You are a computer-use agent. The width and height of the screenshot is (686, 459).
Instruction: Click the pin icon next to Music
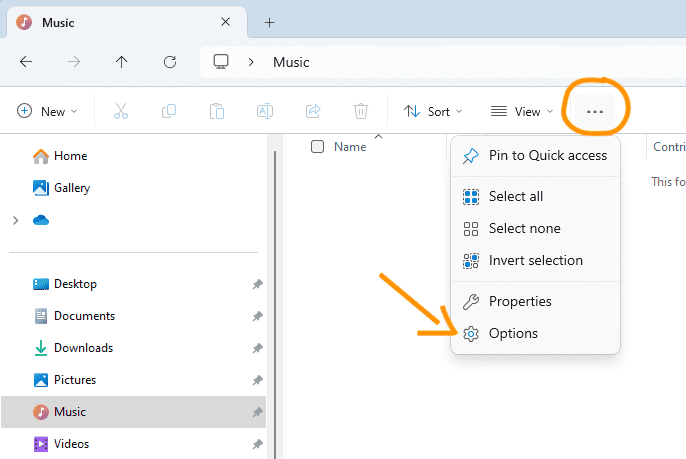coord(257,412)
